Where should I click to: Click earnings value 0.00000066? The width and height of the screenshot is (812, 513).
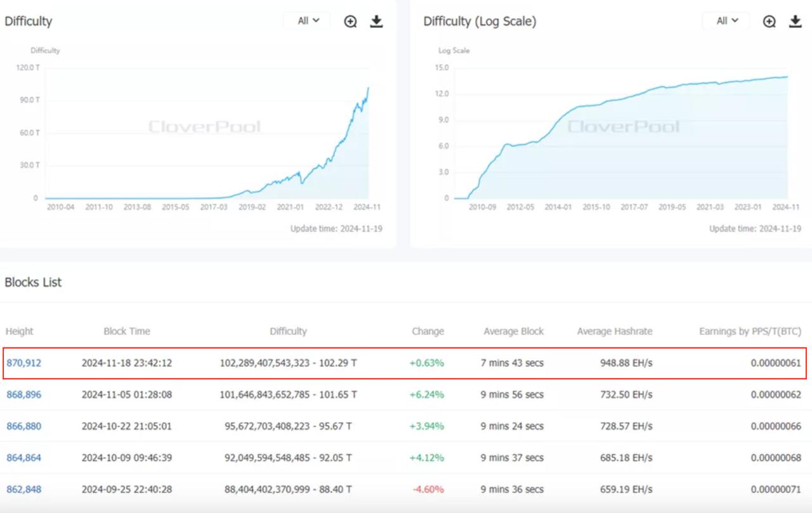(x=776, y=426)
